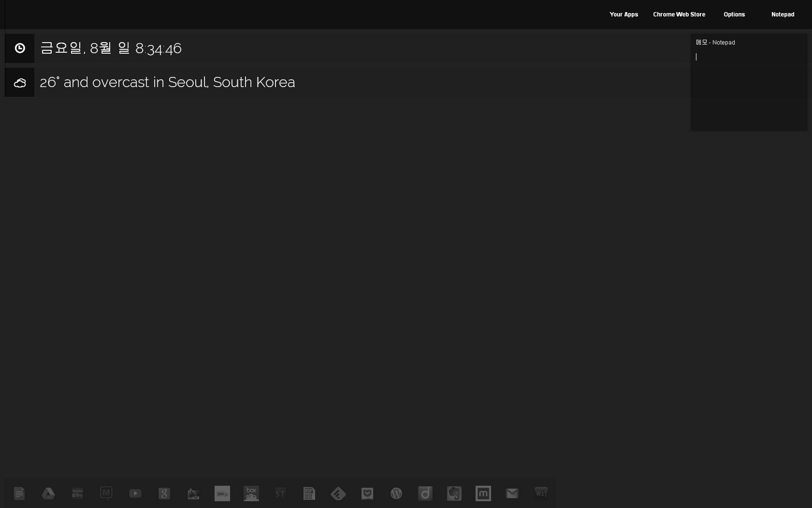This screenshot has width=812, height=508.
Task: Click the clock icon beside the date
Action: coord(20,48)
